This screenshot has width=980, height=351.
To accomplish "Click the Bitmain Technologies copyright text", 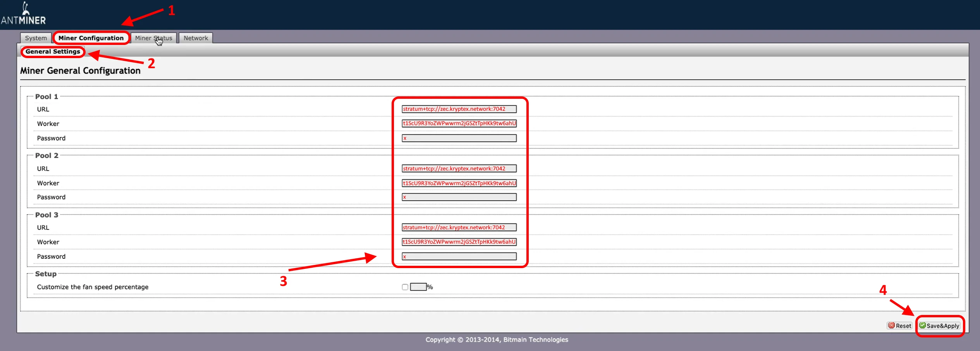I will pos(497,340).
